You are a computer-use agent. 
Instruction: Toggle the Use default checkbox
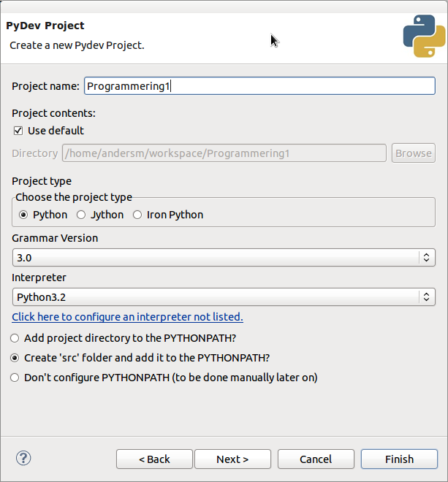click(x=18, y=131)
